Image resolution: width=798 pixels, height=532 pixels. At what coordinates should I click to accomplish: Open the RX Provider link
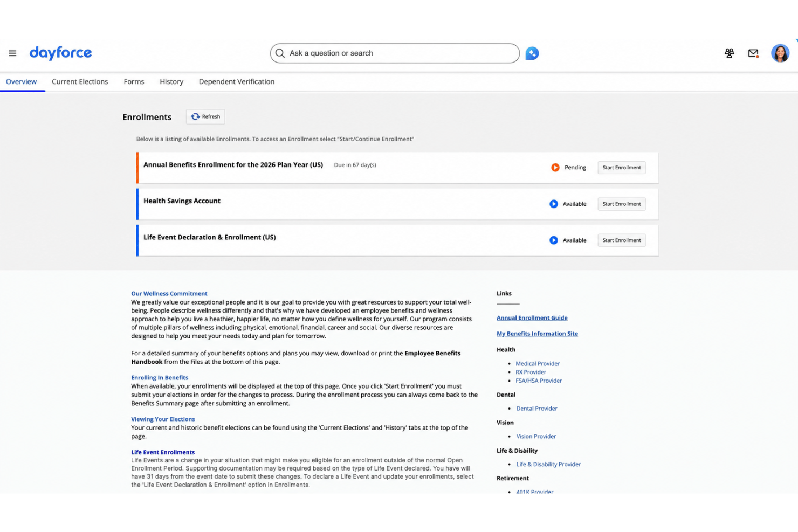pyautogui.click(x=531, y=372)
